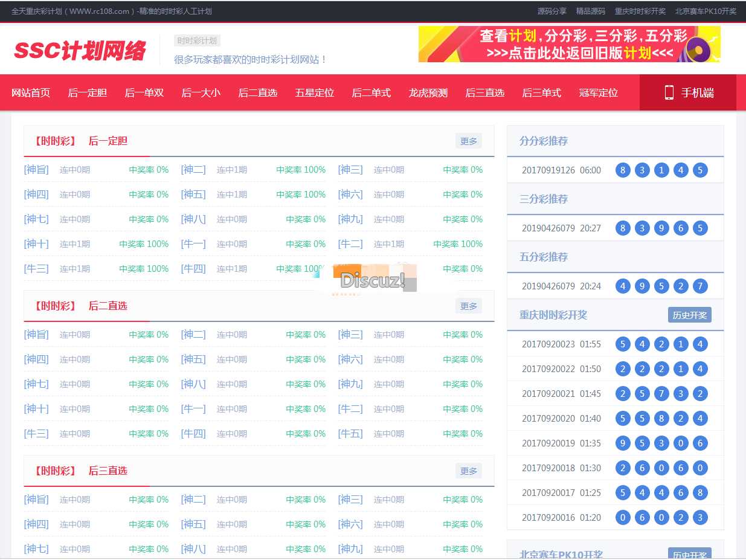Go to 冠军定位 page
Screen dimensions: 746x560
pyautogui.click(x=599, y=93)
